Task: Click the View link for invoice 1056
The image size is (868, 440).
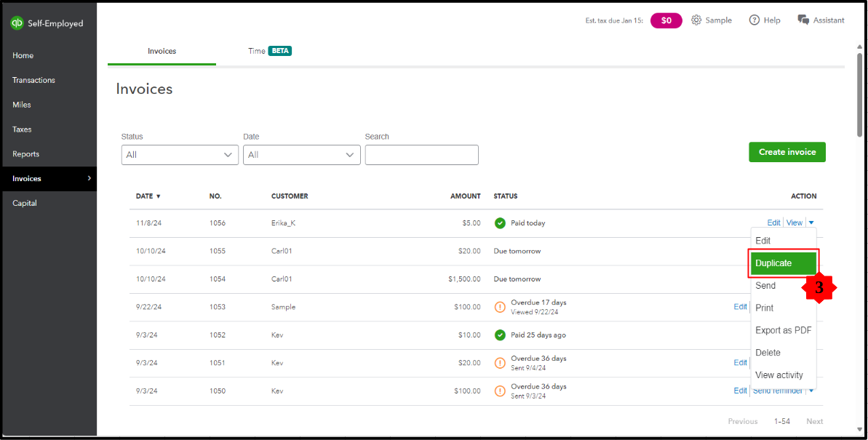Action: pos(795,223)
